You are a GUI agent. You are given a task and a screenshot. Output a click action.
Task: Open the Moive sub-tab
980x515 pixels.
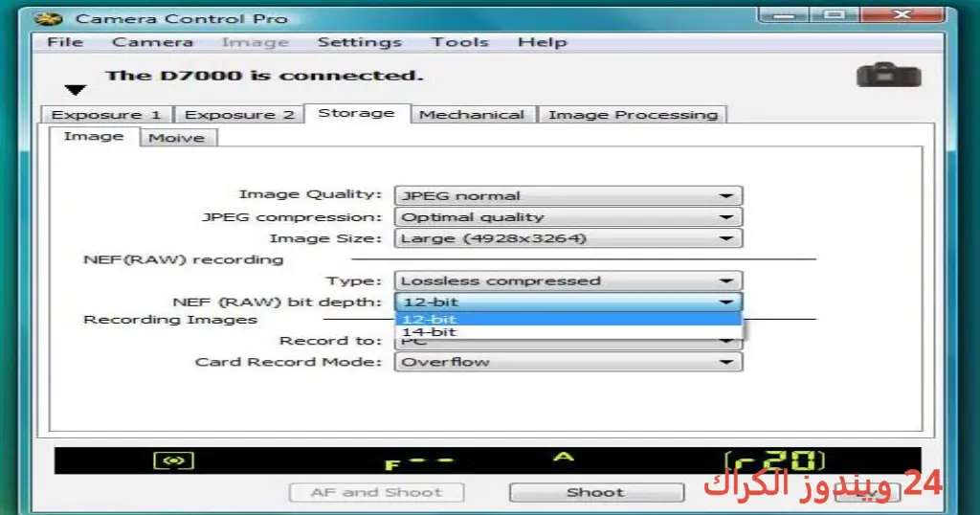[177, 138]
